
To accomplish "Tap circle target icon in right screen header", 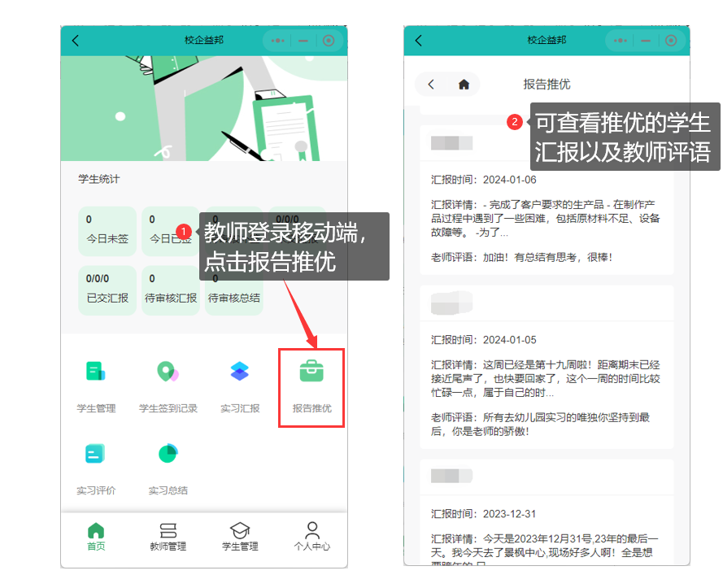I will point(671,41).
